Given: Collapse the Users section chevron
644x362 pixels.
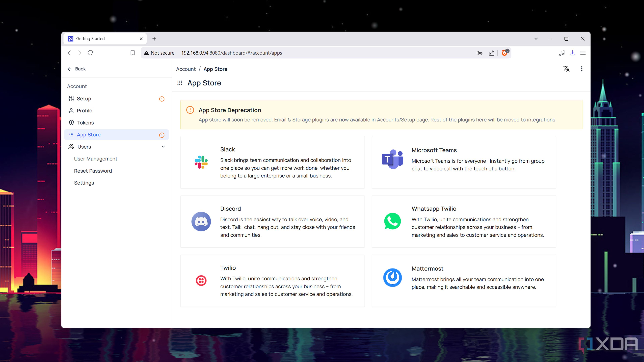Looking at the screenshot, I should pos(163,147).
